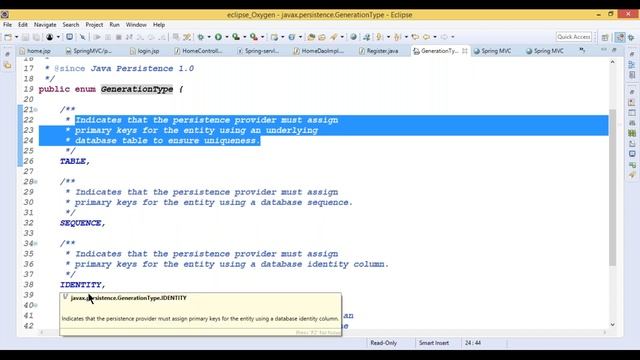
Task: Switch to the HomeControll... editor tab
Action: 198,51
